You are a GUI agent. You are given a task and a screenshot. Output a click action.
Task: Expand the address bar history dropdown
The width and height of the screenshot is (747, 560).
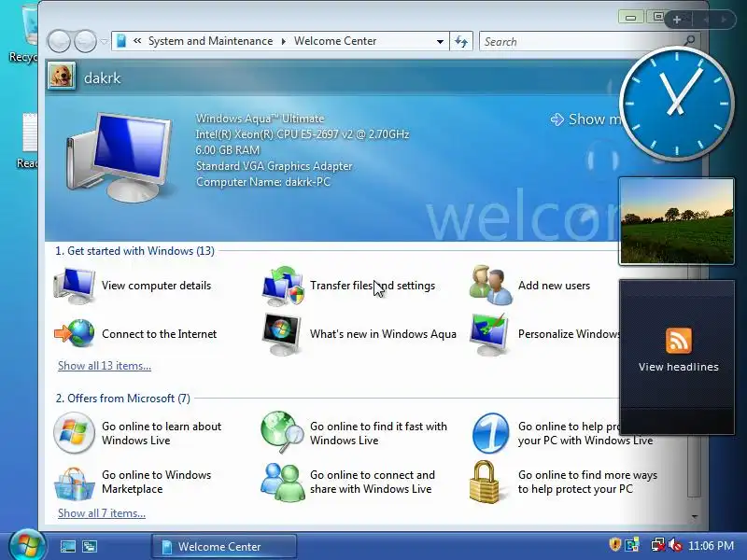click(440, 41)
